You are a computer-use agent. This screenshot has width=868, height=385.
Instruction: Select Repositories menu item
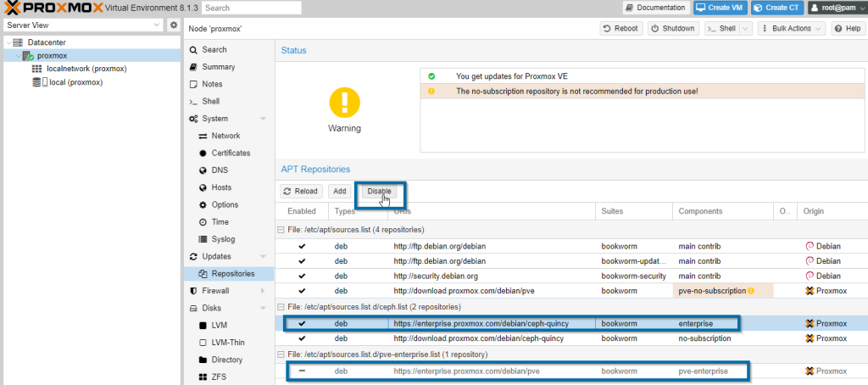pyautogui.click(x=229, y=274)
